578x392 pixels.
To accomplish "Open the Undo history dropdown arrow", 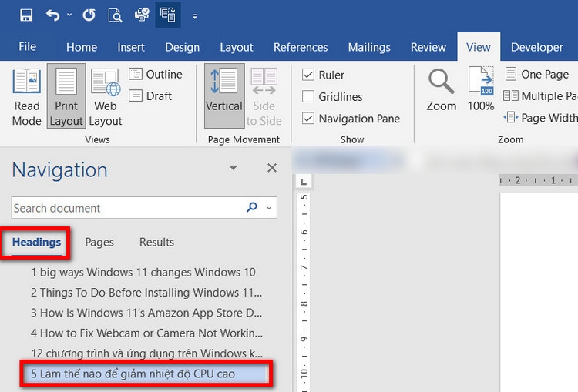I will [69, 15].
